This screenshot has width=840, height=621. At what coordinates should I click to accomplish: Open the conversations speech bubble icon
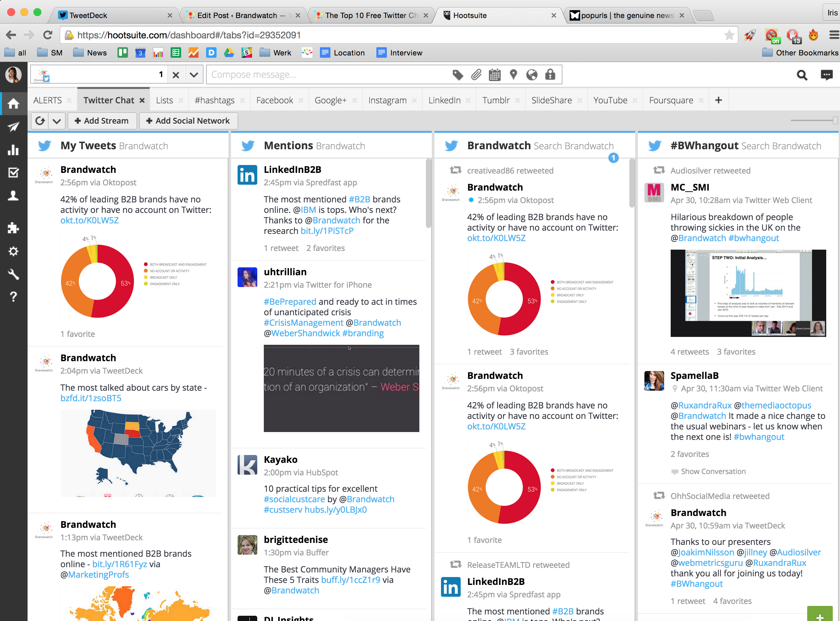pos(827,75)
